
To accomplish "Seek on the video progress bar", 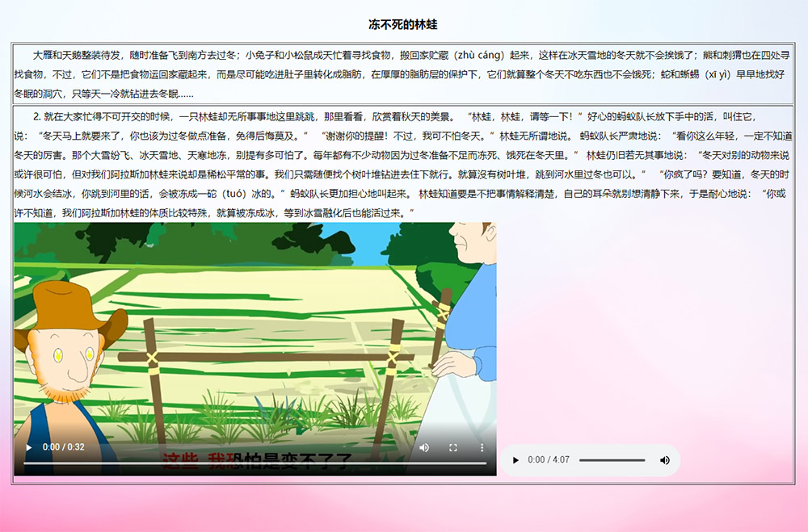I will coord(255,463).
